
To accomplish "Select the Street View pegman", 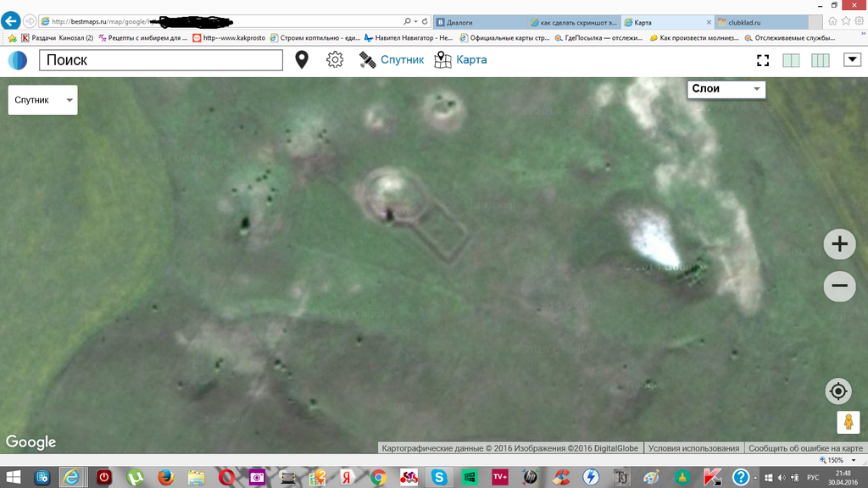I will point(848,422).
